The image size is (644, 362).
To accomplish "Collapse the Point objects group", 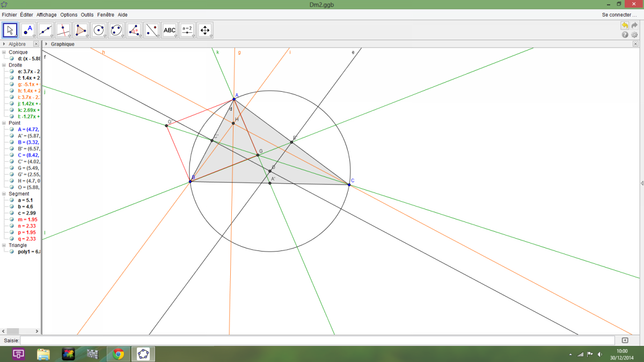I will [x=4, y=123].
